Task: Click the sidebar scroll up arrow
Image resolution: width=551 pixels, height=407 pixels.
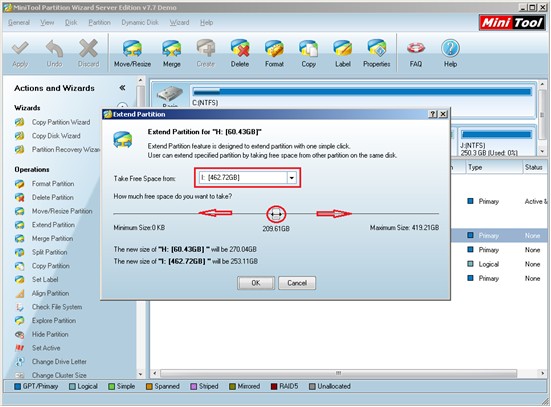Action: [140, 80]
